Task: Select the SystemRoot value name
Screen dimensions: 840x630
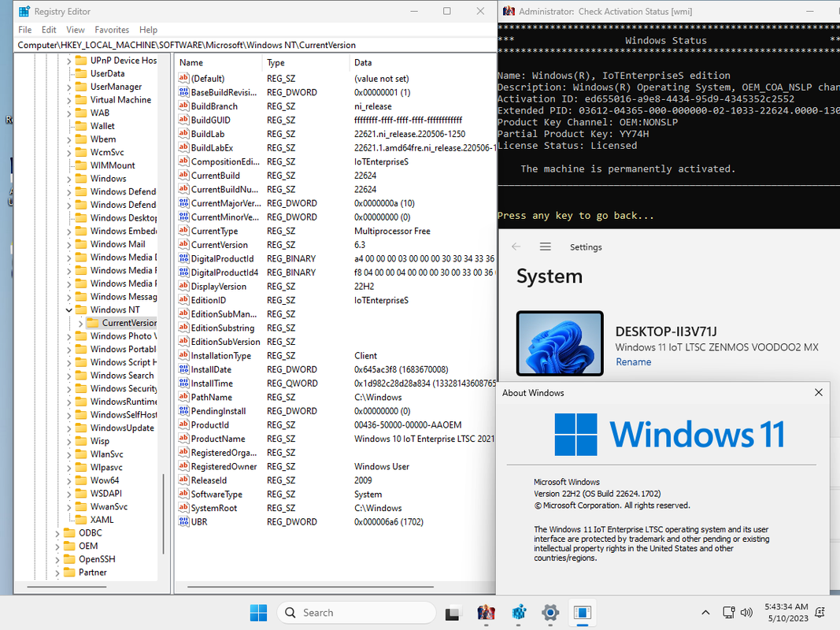Action: pos(214,508)
